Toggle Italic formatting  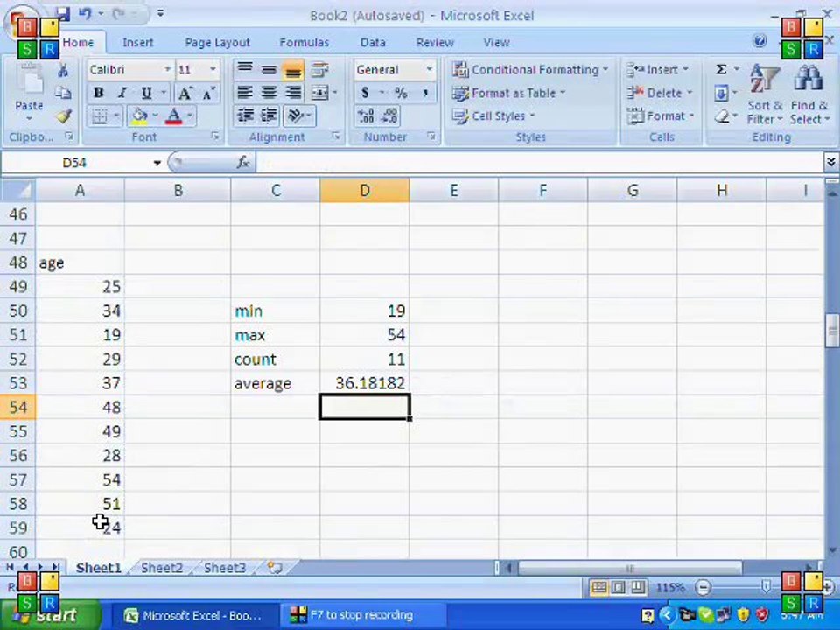[122, 93]
